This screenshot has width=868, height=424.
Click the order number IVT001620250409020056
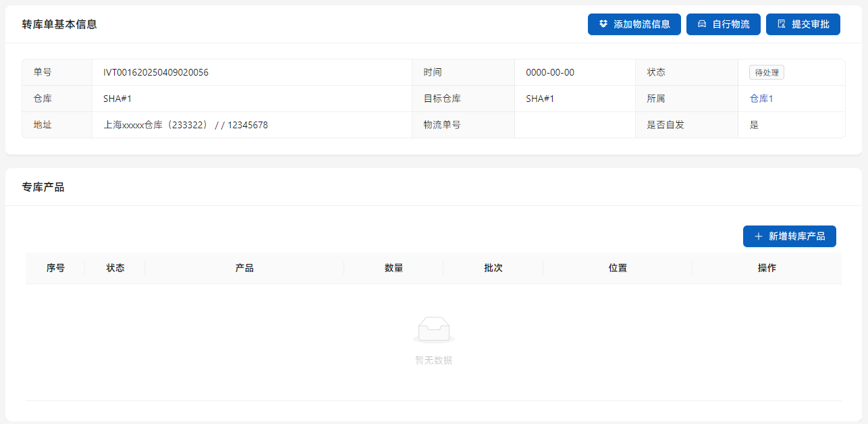[x=156, y=72]
